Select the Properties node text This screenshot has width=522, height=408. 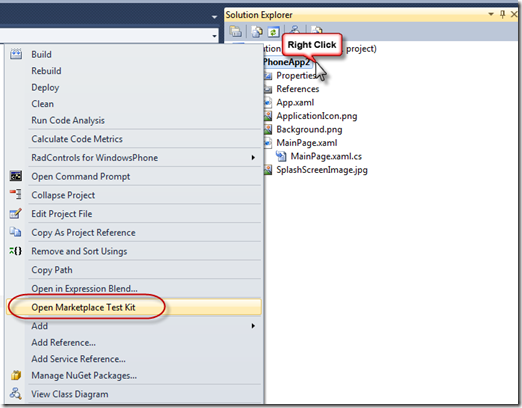(296, 76)
